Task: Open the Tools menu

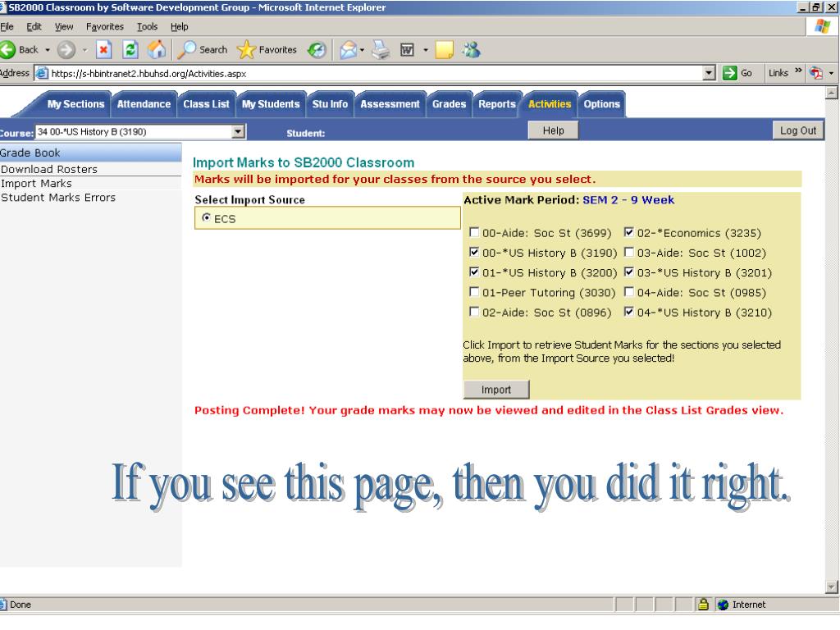Action: click(147, 26)
